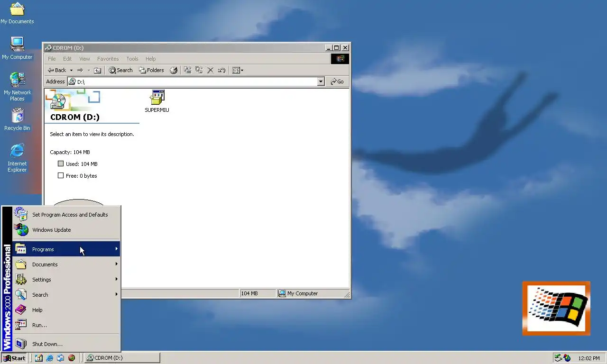Click Safely Remove Hardware tray icon
Screen dimensions: 607x364
[559, 358]
